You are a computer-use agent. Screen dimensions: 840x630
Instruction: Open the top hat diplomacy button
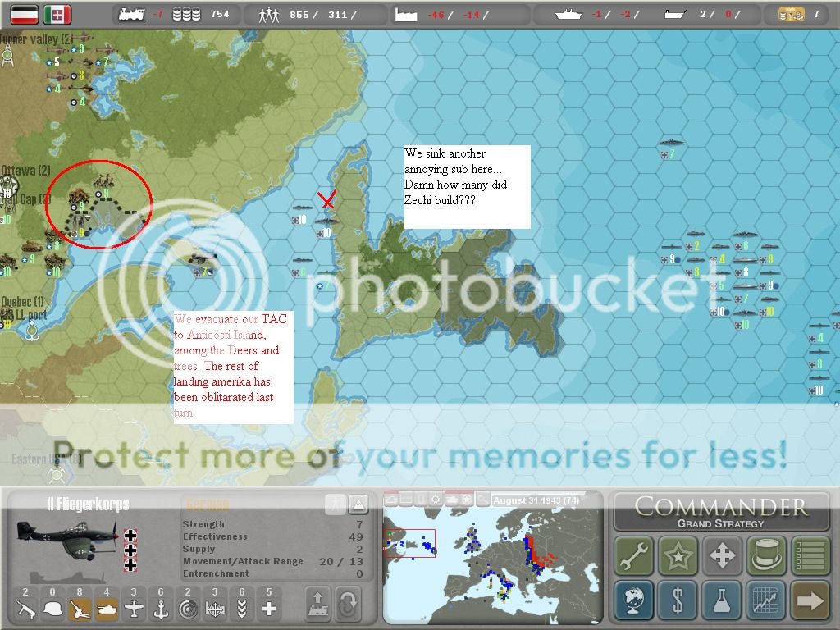(765, 555)
